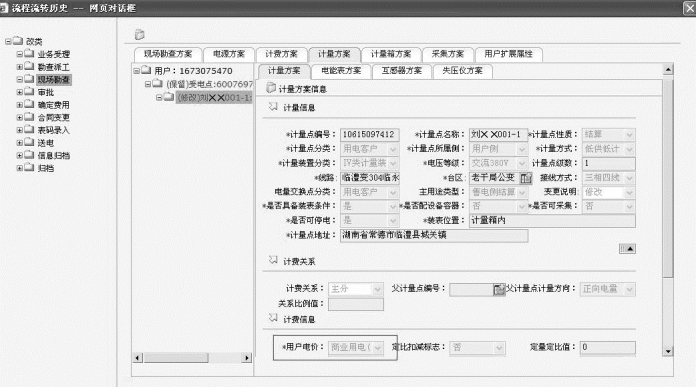Open the 用户电价 dropdown
Image resolution: width=696 pixels, height=387 pixels.
(x=378, y=348)
